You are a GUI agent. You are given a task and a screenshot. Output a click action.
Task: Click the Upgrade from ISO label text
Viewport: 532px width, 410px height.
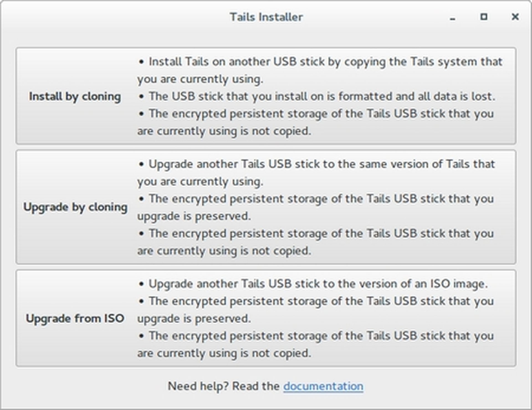[75, 318]
